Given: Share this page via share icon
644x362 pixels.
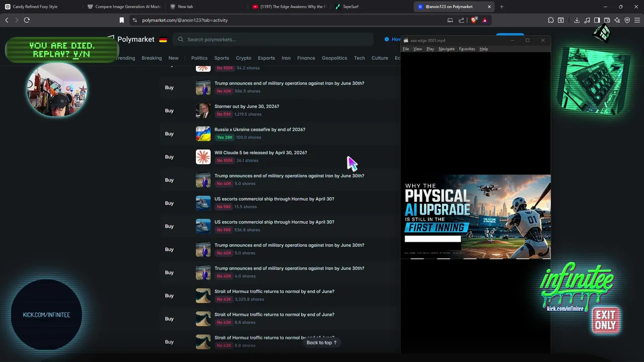Looking at the screenshot, I should point(461,20).
